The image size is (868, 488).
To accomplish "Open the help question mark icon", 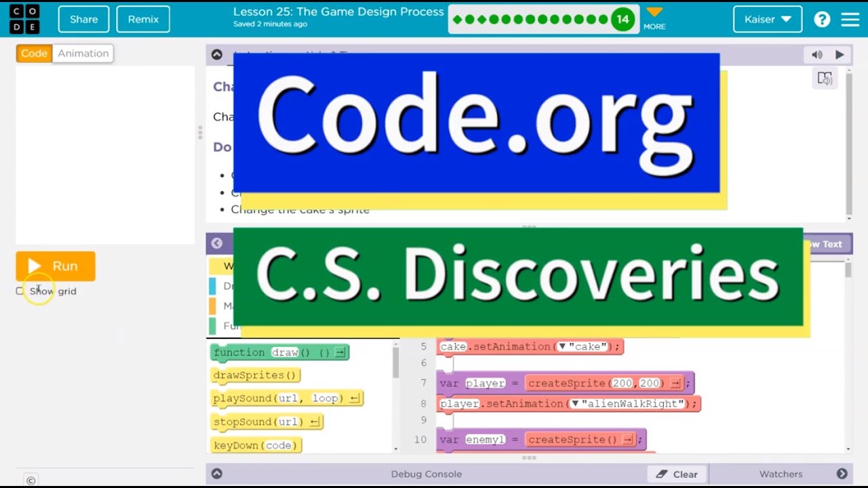I will tap(822, 20).
